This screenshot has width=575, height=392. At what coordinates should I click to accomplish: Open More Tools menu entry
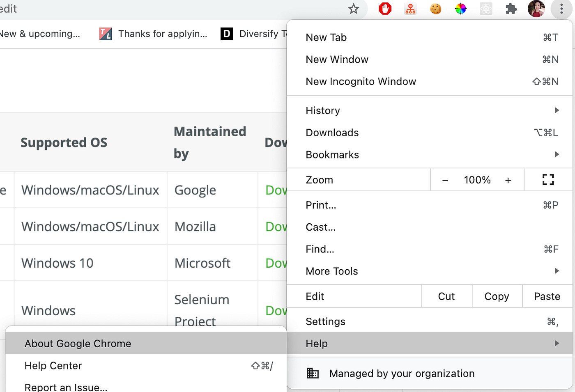[430, 271]
